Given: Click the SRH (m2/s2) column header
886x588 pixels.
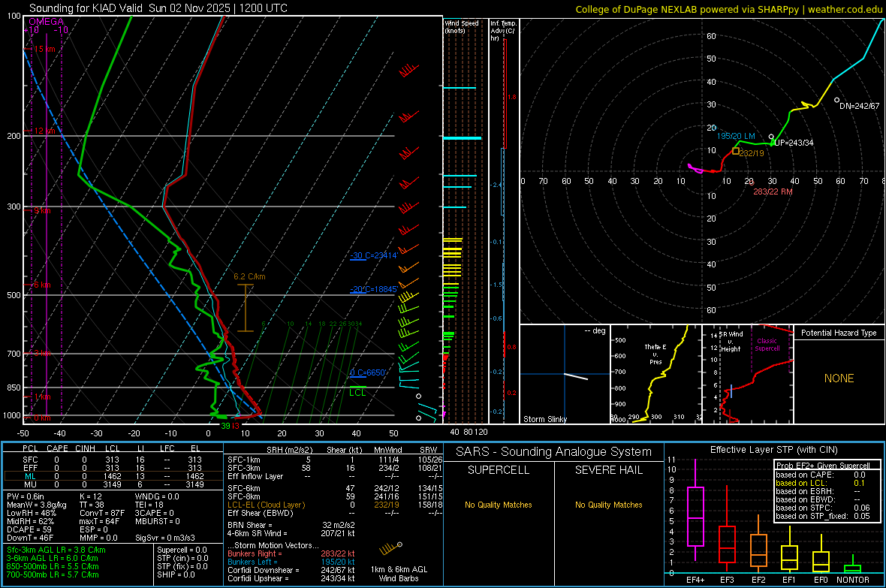Looking at the screenshot, I should (x=289, y=450).
